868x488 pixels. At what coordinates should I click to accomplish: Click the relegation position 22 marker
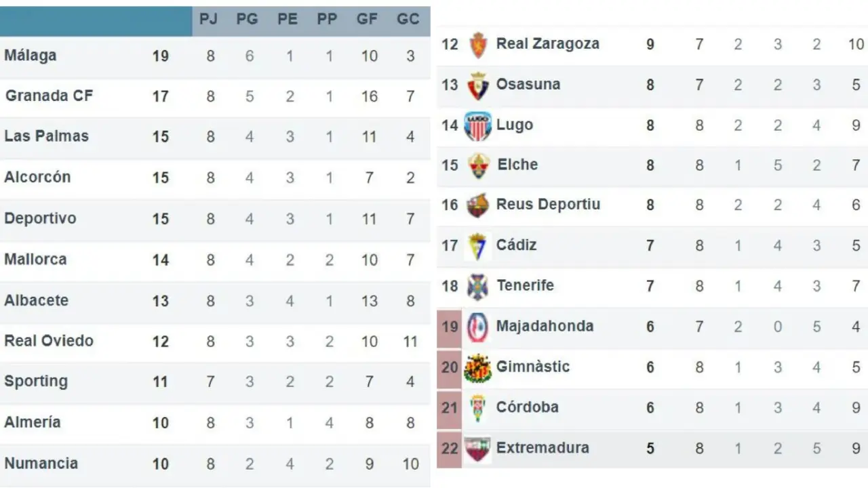(450, 448)
